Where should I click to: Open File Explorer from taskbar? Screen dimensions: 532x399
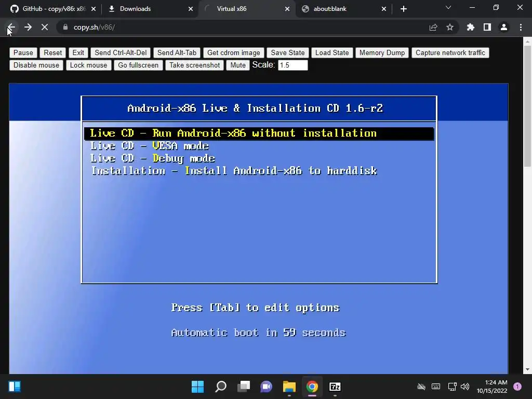pyautogui.click(x=289, y=387)
